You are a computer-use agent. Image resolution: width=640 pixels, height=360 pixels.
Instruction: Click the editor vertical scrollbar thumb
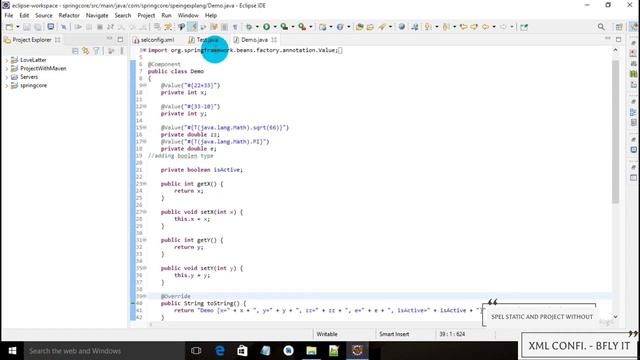[x=615, y=132]
